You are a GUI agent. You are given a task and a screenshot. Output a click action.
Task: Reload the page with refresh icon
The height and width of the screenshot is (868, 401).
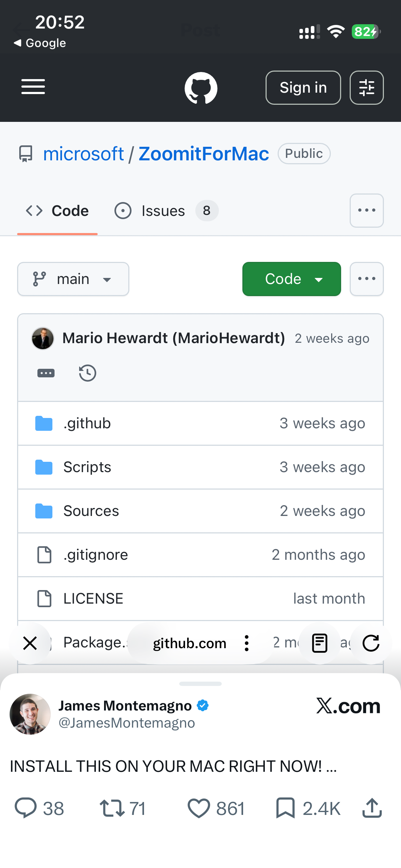(371, 644)
